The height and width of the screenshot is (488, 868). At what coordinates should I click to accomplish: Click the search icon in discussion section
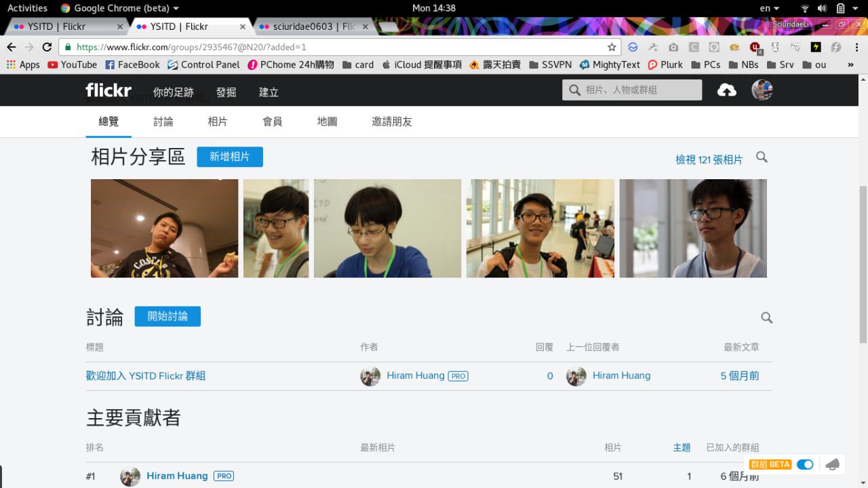click(x=766, y=318)
